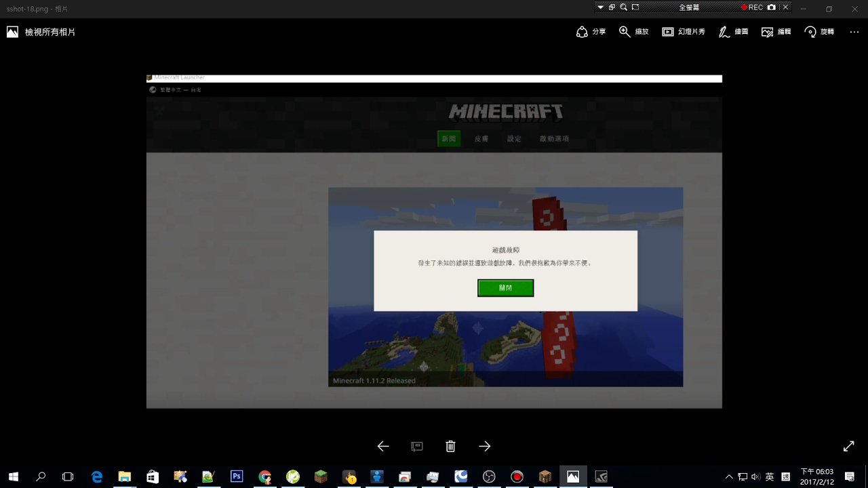Open the Edit (編輯) option
The image size is (868, 488).
click(x=776, y=32)
